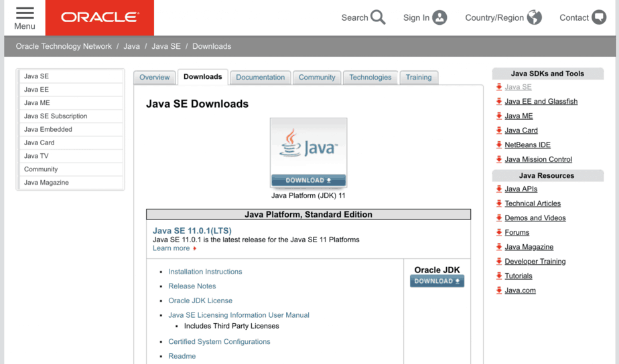The height and width of the screenshot is (364, 619).
Task: Click the download arrow icon beside NetBeans IDE
Action: [x=499, y=145]
